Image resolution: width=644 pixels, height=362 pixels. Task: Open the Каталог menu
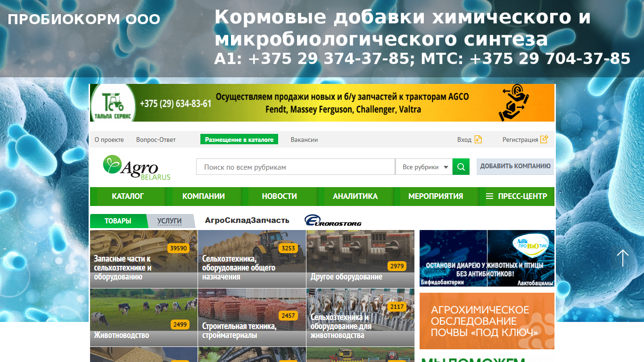tap(128, 196)
